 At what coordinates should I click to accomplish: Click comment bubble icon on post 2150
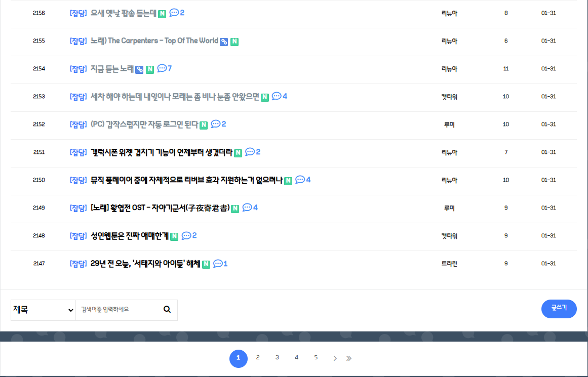(300, 180)
